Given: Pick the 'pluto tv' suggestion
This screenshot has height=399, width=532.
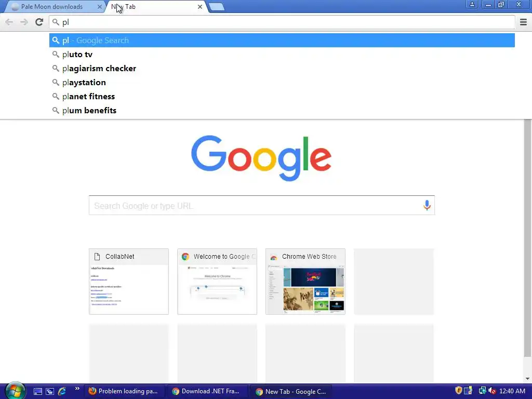Looking at the screenshot, I should (x=282, y=54).
